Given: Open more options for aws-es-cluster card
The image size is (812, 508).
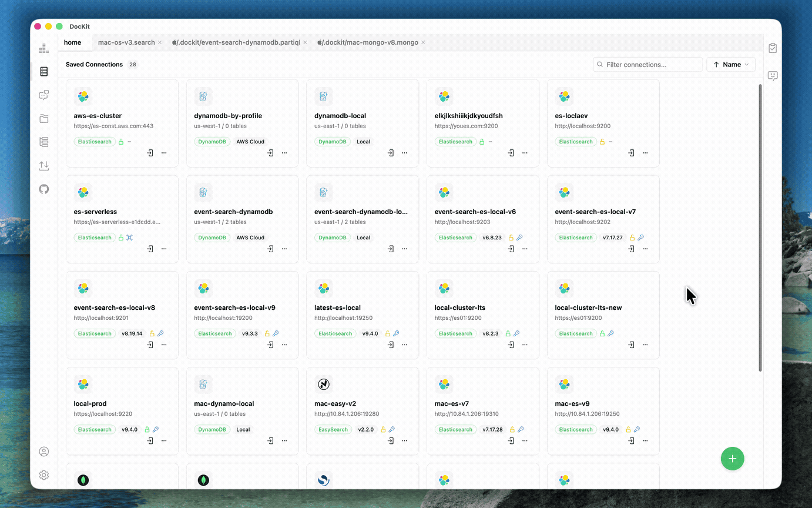Looking at the screenshot, I should 164,153.
